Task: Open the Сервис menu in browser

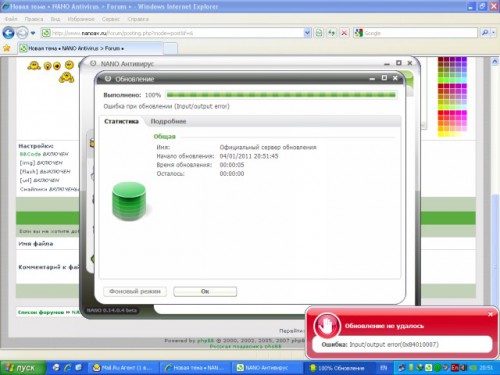Action: coord(111,19)
